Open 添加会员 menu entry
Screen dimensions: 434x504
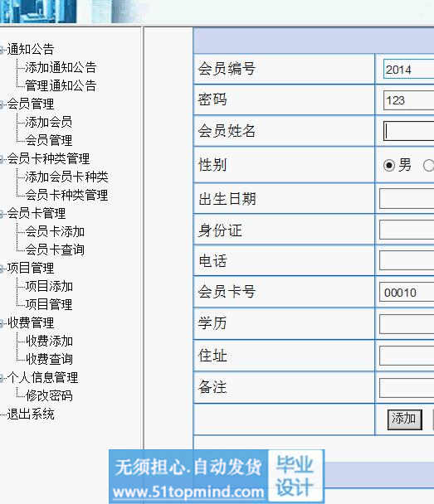49,122
